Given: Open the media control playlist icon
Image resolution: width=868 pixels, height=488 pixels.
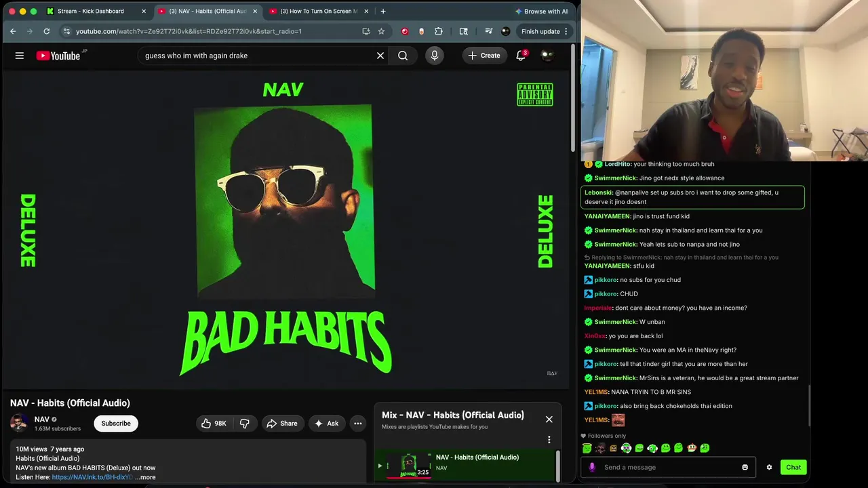Looking at the screenshot, I should [488, 31].
